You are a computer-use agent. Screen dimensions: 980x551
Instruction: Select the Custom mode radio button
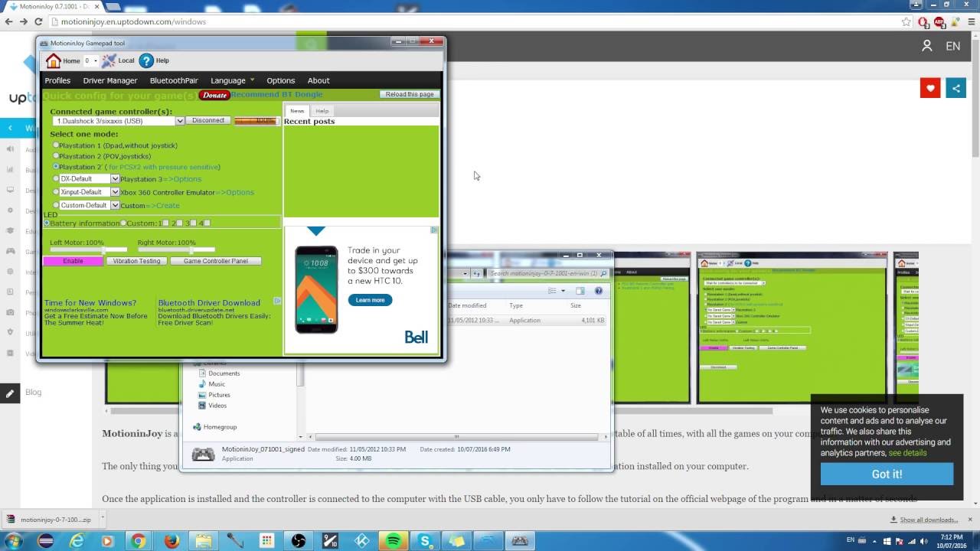point(56,205)
